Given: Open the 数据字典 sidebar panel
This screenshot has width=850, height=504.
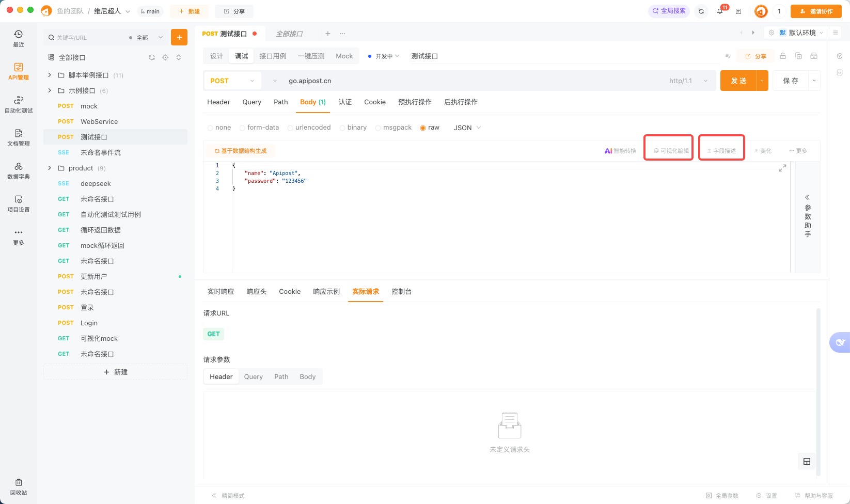Looking at the screenshot, I should (18, 171).
